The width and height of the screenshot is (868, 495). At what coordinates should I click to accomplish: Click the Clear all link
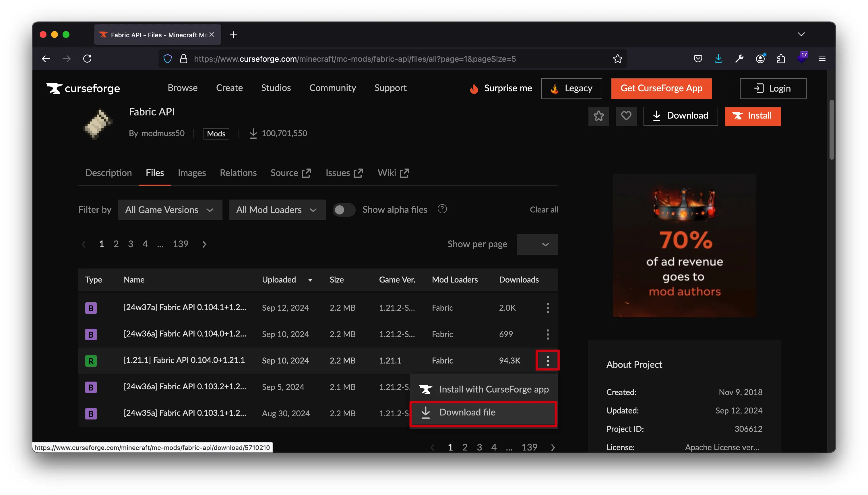pos(543,210)
